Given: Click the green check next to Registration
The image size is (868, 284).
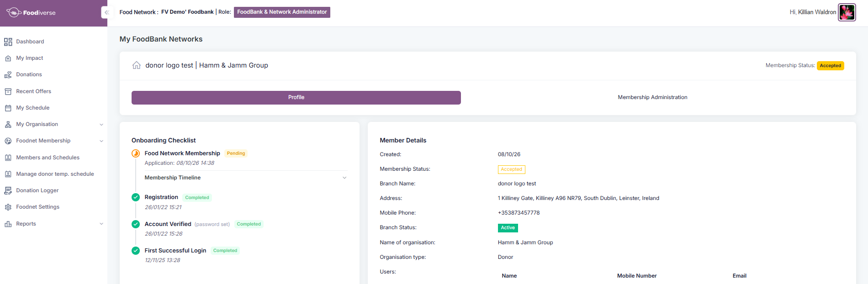Looking at the screenshot, I should tap(136, 197).
